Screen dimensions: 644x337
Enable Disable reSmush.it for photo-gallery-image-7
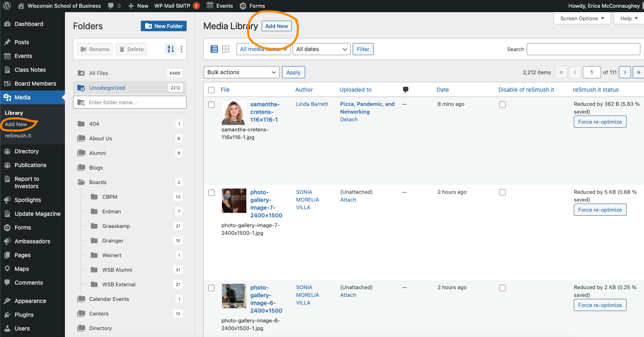(502, 192)
